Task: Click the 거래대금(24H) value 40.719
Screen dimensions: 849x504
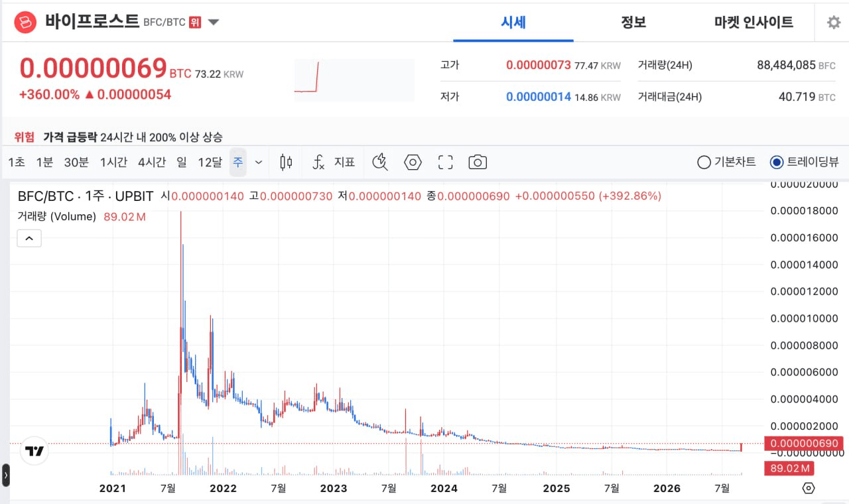Action: click(797, 97)
